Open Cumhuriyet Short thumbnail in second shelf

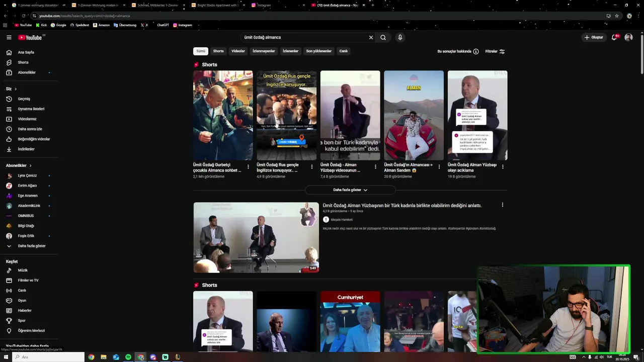coord(350,322)
